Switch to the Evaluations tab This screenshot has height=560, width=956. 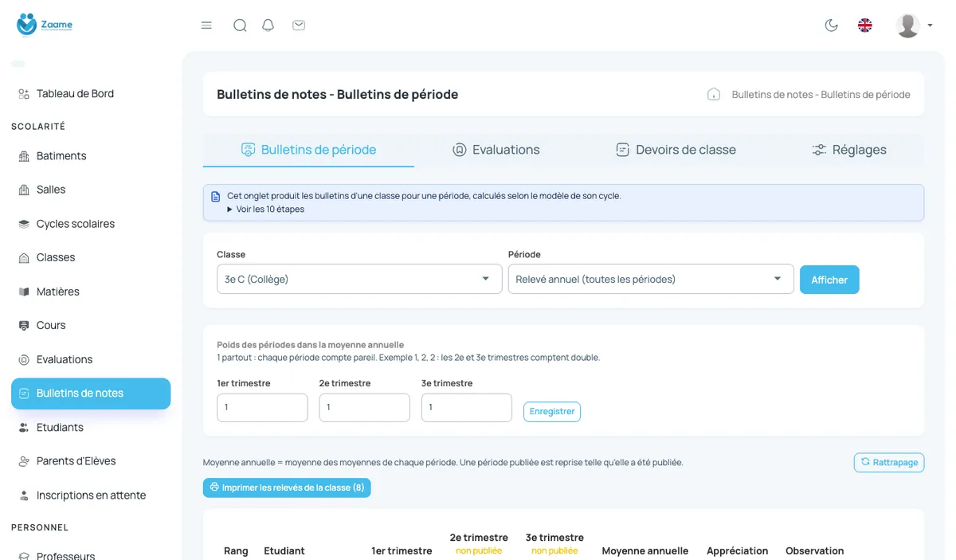496,150
